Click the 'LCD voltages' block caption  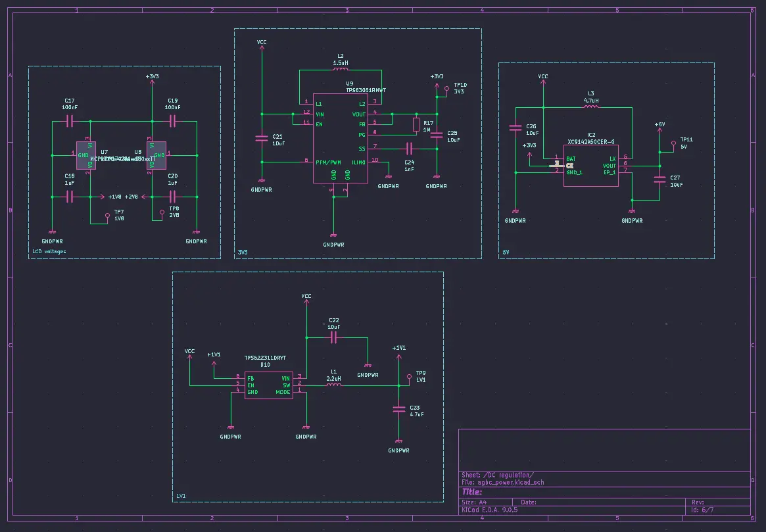point(49,252)
